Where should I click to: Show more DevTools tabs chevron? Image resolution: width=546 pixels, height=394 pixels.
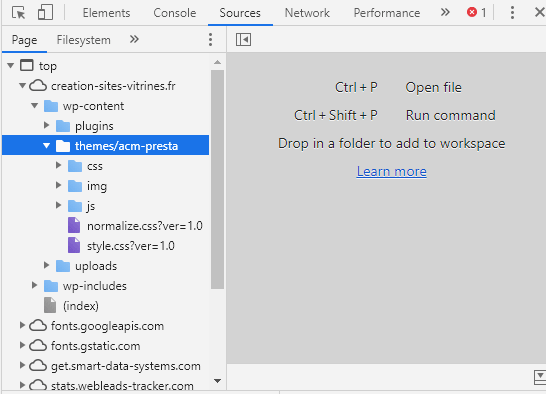click(x=445, y=13)
